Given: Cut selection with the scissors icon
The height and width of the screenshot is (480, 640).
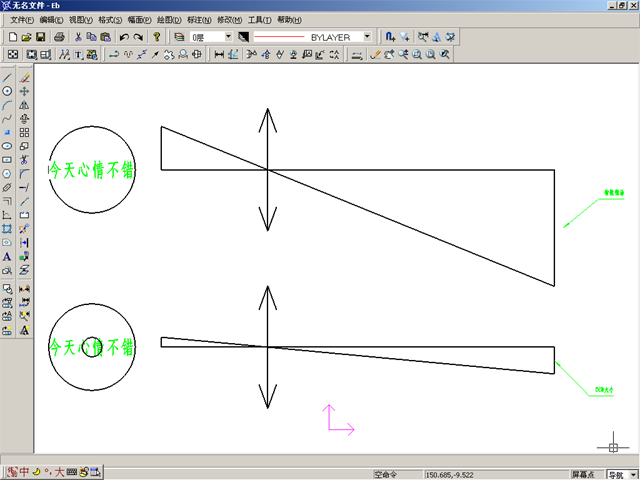Looking at the screenshot, I should [x=78, y=37].
